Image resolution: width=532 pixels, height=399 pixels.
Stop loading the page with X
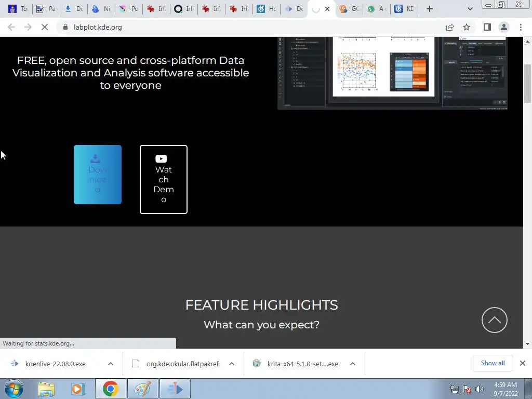point(45,27)
